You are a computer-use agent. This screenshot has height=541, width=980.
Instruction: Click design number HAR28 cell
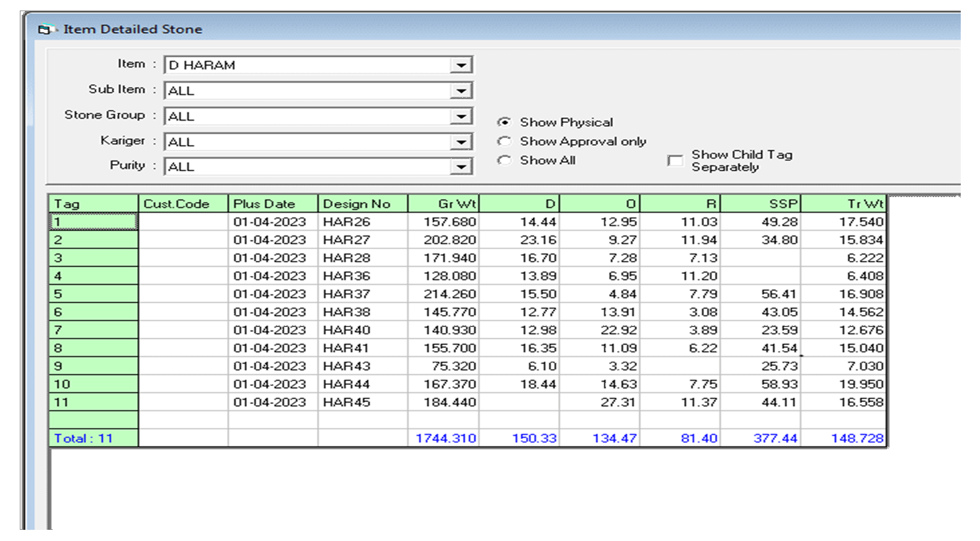(363, 258)
